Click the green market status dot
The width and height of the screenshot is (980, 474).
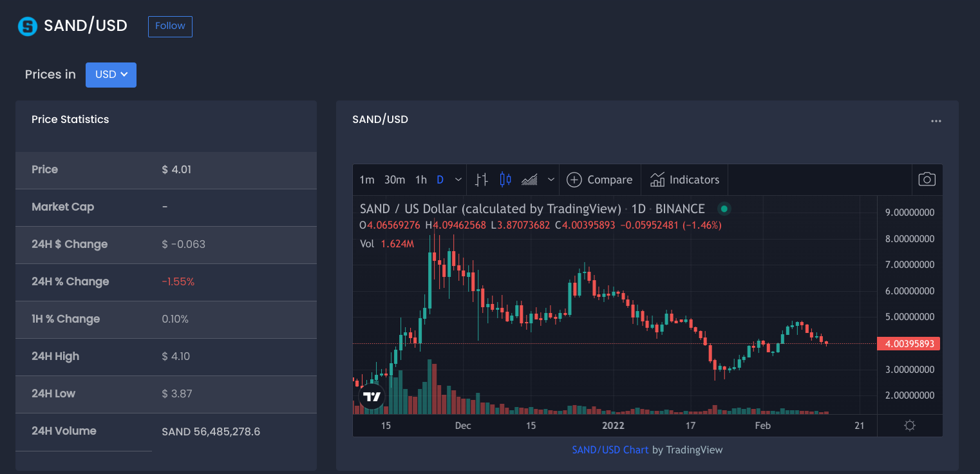tap(724, 209)
